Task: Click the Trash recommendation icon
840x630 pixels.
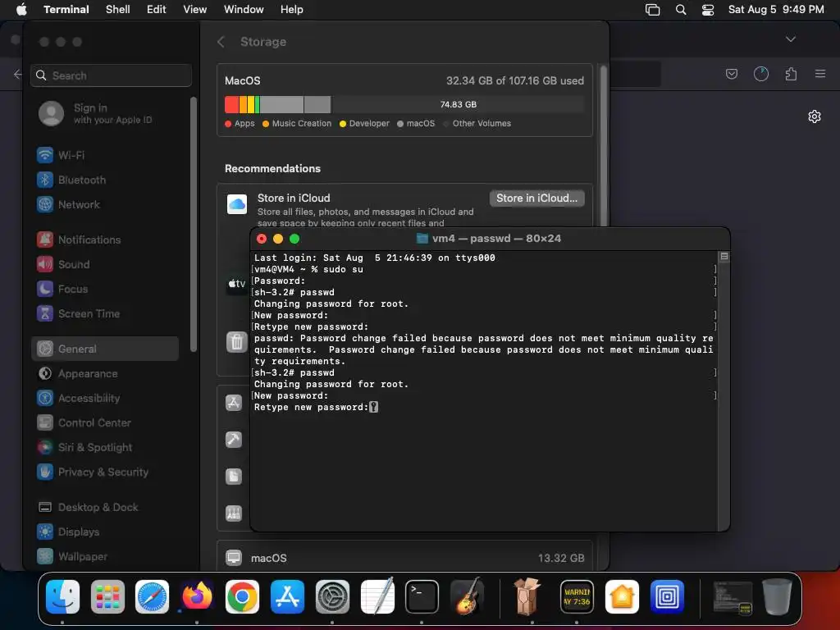Action: tap(237, 342)
